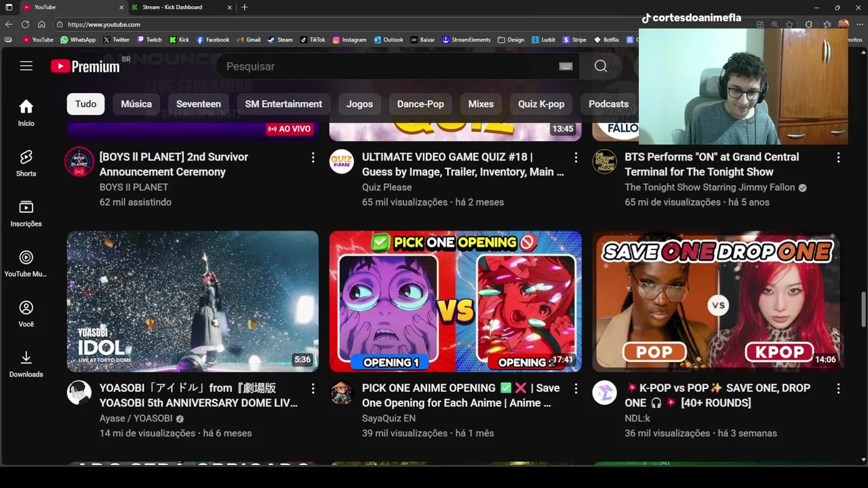
Task: Select the Jogos filter chip
Action: (359, 104)
